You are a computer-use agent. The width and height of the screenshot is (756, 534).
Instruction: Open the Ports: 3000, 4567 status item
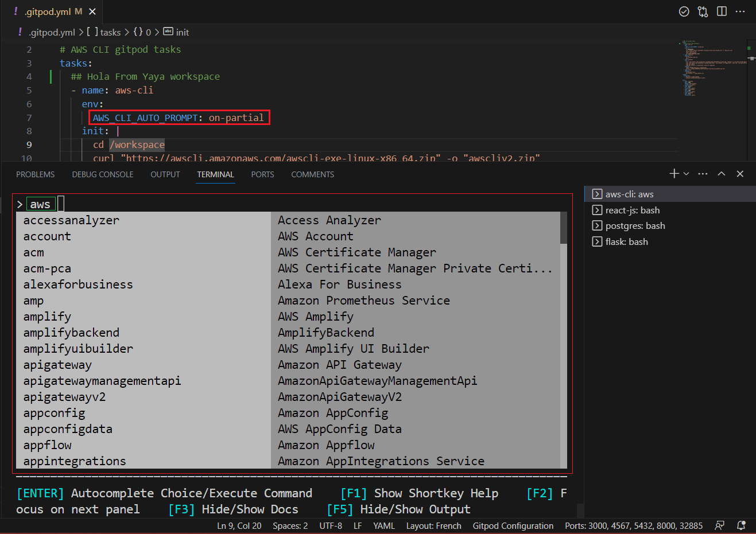pos(634,526)
